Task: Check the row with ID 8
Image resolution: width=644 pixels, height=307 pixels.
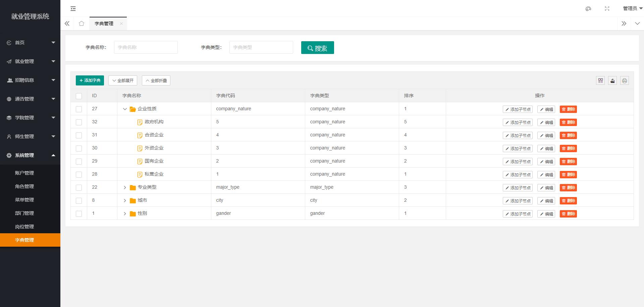Action: click(x=79, y=201)
